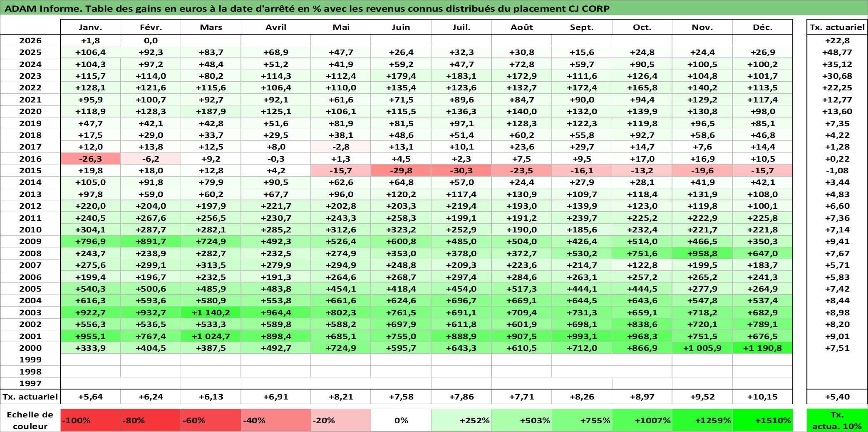The image size is (868, 432).
Task: Click cell +796,9 in the 2009 row
Action: [91, 241]
